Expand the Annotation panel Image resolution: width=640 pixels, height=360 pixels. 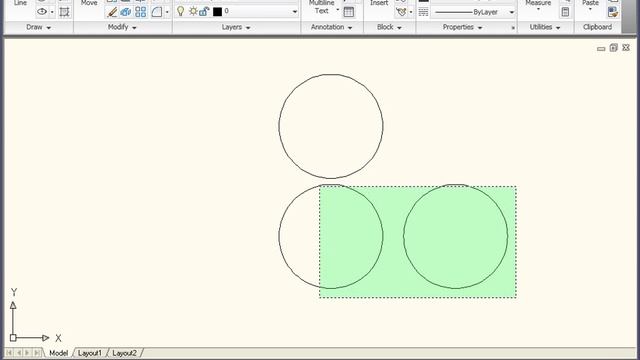331,27
